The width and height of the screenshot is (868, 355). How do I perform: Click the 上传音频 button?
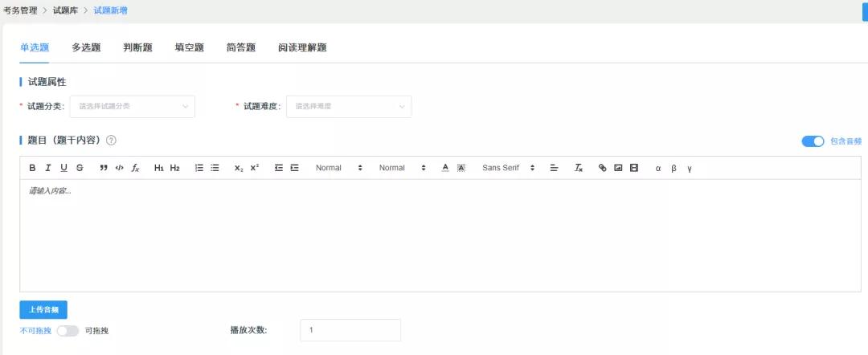[43, 310]
